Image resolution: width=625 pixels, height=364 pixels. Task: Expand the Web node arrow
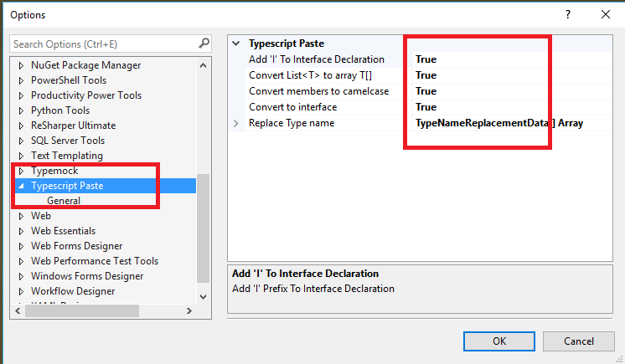coord(21,216)
